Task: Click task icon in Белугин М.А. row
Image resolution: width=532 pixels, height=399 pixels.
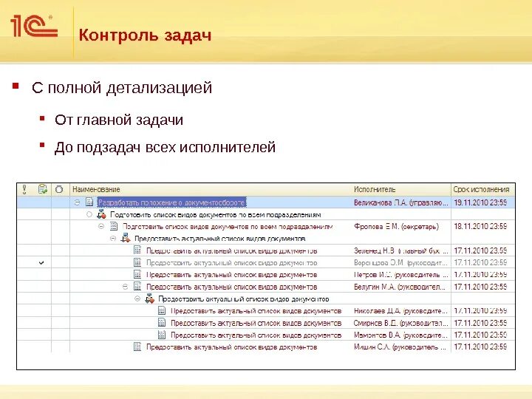Action: [137, 287]
